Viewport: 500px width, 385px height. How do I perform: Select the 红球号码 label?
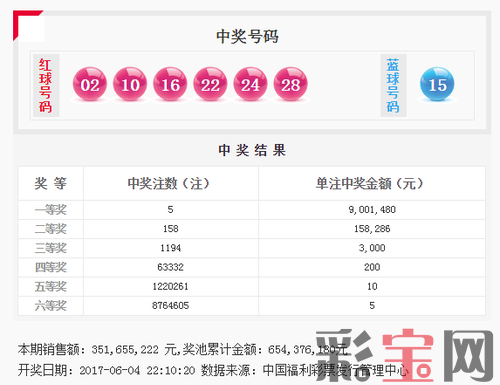45,86
